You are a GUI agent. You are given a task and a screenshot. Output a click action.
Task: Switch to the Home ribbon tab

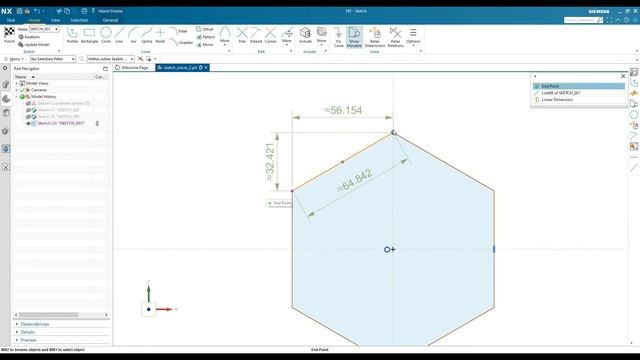point(34,20)
